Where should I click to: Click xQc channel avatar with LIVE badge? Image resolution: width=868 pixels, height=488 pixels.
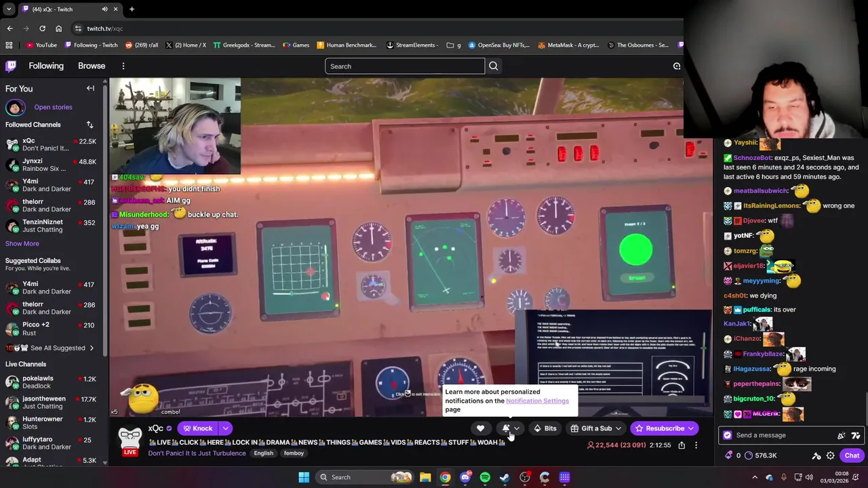pos(130,439)
